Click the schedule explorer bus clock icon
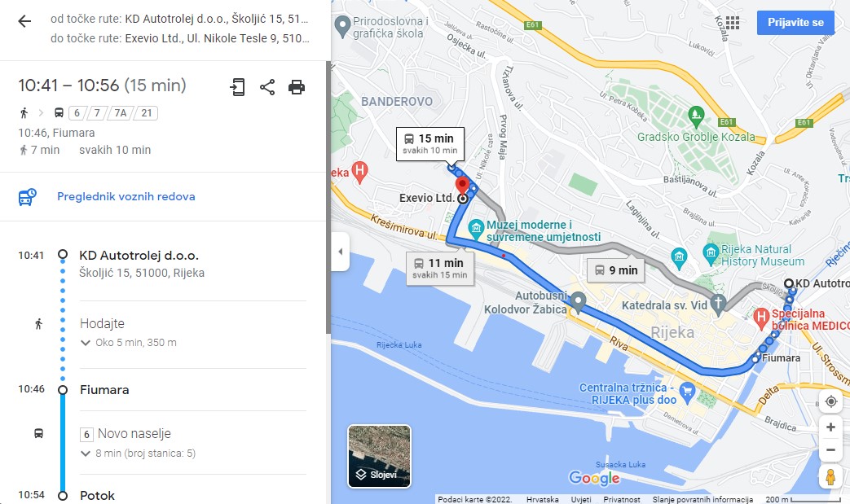This screenshot has height=504, width=850. pyautogui.click(x=27, y=197)
